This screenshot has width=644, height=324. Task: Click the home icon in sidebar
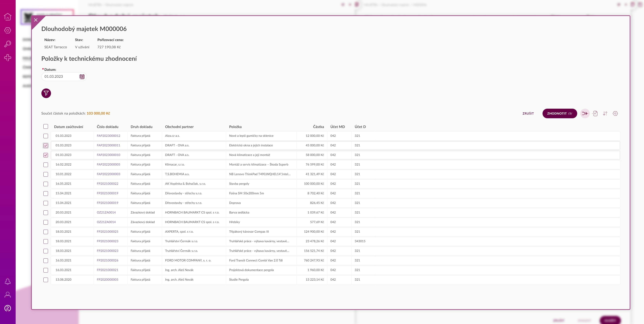(x=8, y=17)
